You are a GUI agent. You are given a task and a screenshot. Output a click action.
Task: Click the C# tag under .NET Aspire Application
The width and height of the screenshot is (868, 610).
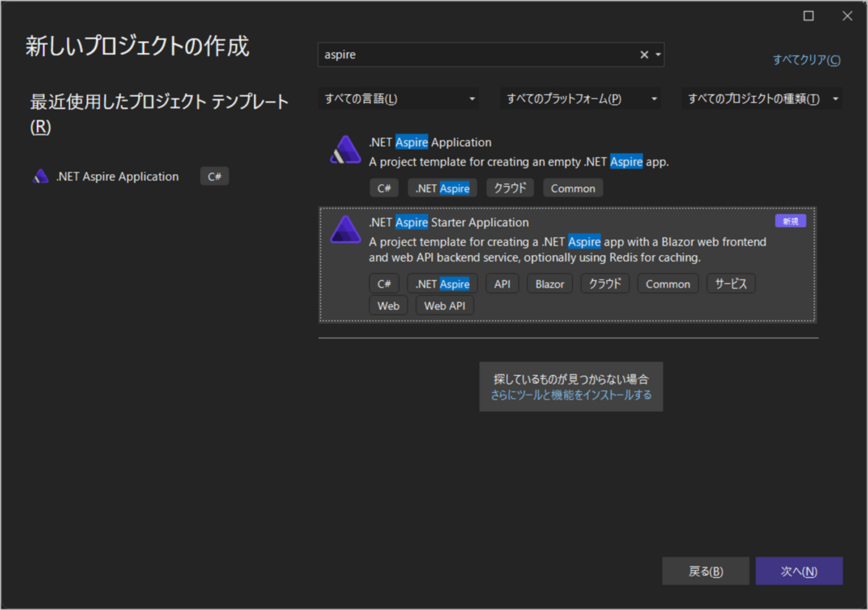click(383, 188)
